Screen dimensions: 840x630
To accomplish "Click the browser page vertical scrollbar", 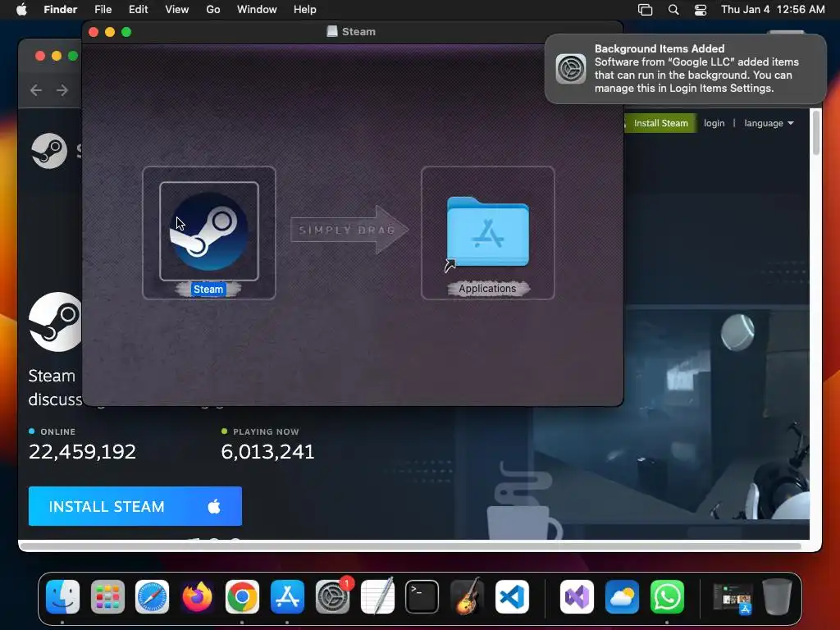I will point(816,133).
